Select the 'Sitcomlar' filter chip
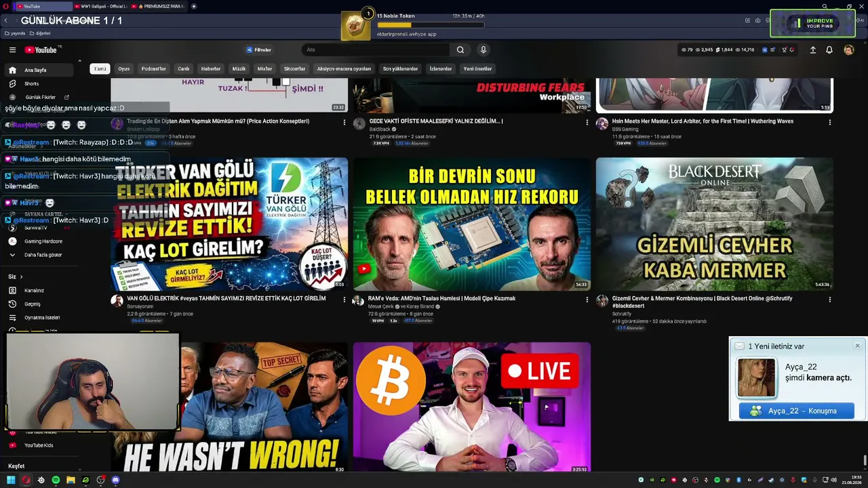The image size is (868, 488). 294,68
